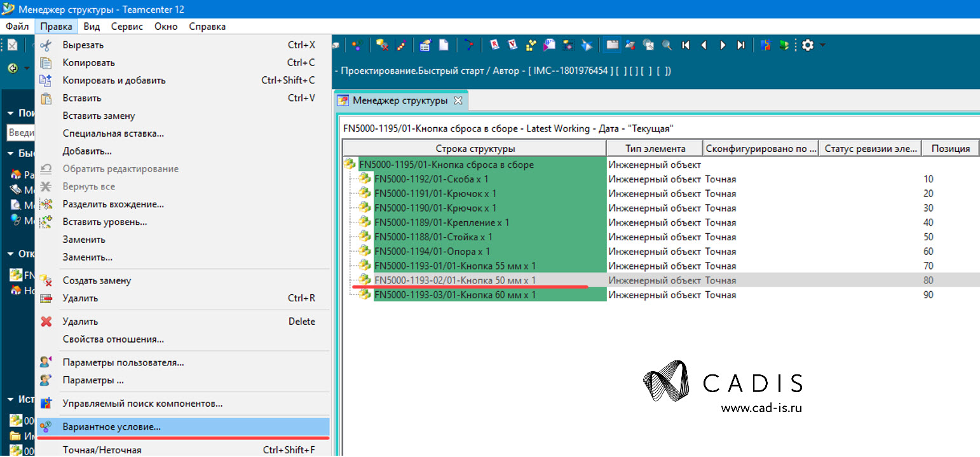Open the Справка menu

(207, 27)
